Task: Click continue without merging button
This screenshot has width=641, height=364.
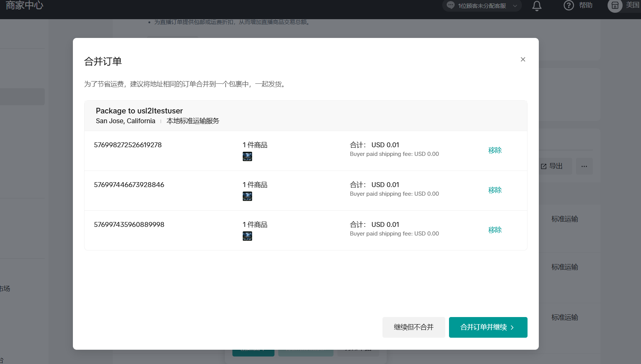Action: click(x=413, y=327)
